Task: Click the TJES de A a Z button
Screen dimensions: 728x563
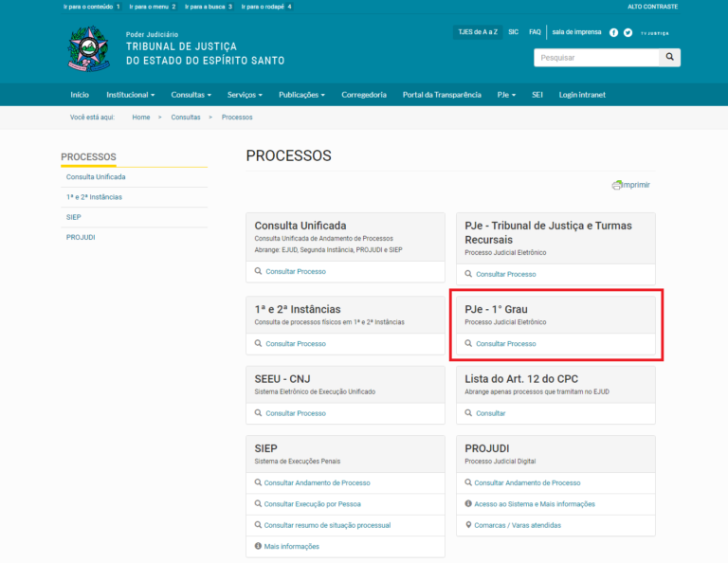Action: click(478, 32)
